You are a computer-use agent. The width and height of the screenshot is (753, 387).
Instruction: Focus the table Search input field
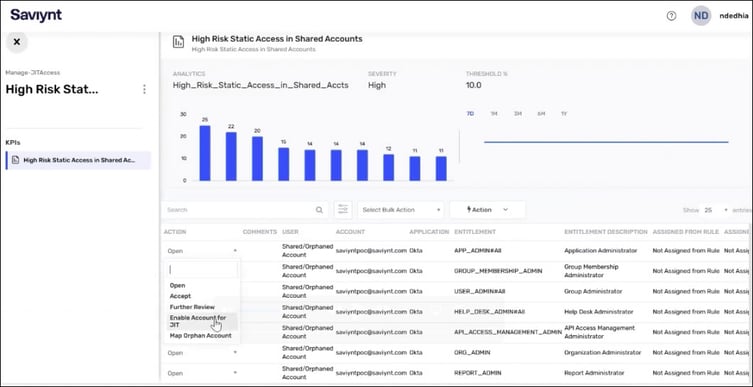pos(240,210)
